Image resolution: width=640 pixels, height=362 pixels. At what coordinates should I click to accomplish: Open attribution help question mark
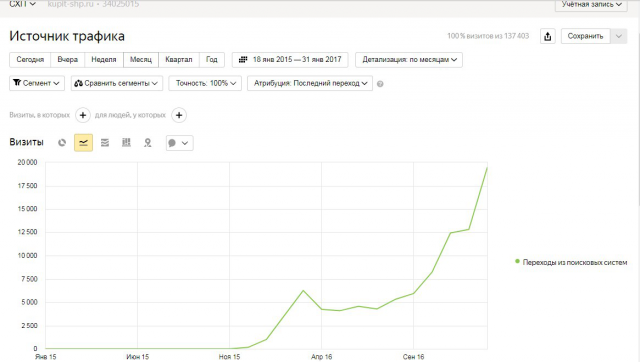[x=380, y=84]
